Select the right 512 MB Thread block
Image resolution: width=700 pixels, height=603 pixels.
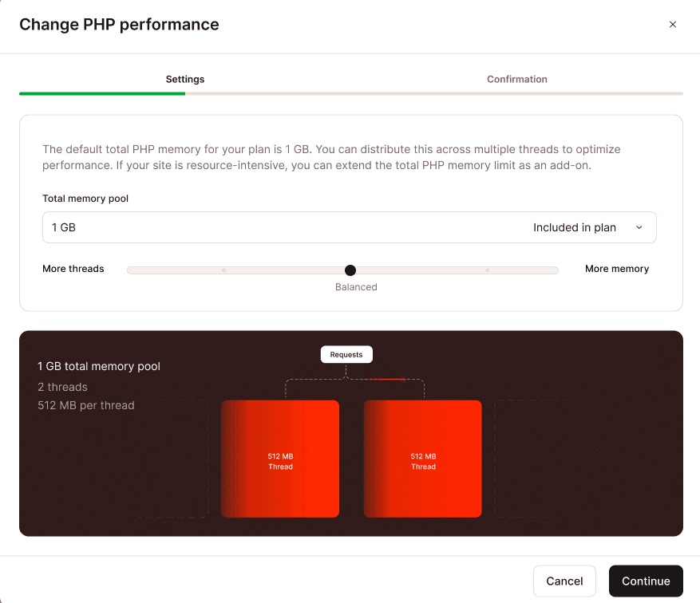click(x=422, y=459)
